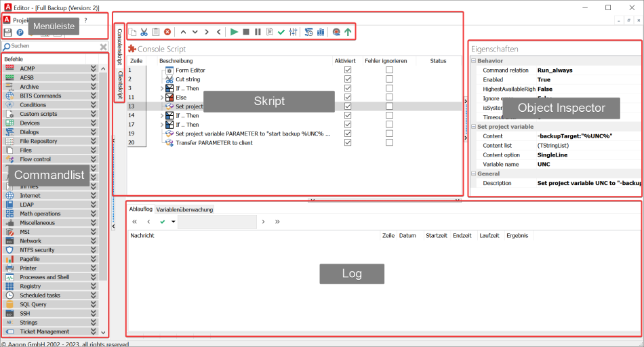Click the Save floppy disk icon

(7, 33)
